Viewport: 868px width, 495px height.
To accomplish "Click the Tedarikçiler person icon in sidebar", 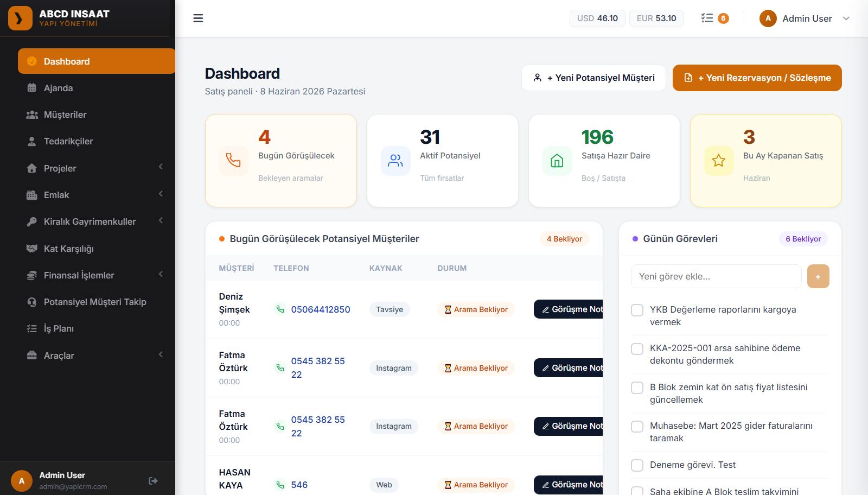I will [x=32, y=141].
